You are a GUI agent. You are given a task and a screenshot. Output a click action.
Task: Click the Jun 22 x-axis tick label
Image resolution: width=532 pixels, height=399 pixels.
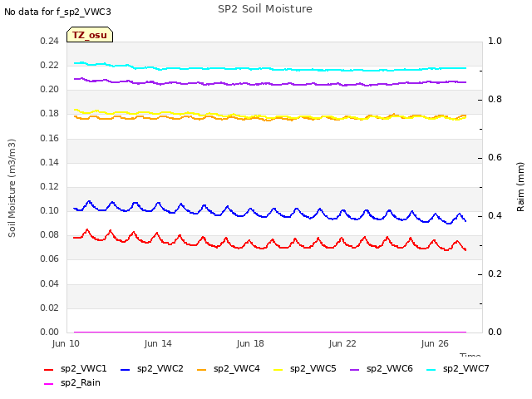[342, 343]
